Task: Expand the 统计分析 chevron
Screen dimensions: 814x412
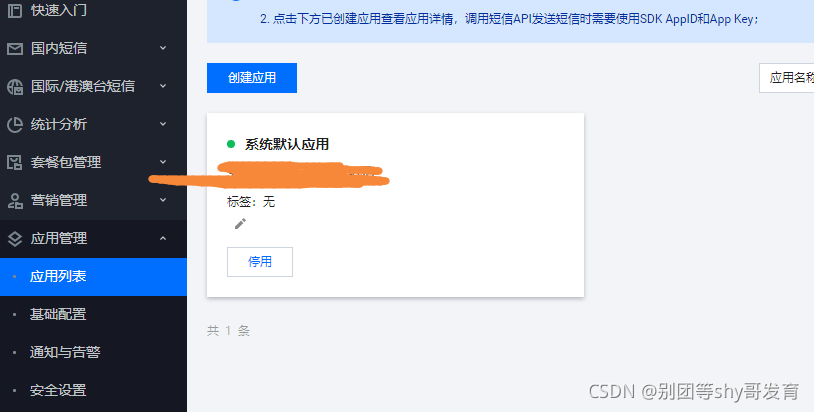Action: click(x=163, y=124)
